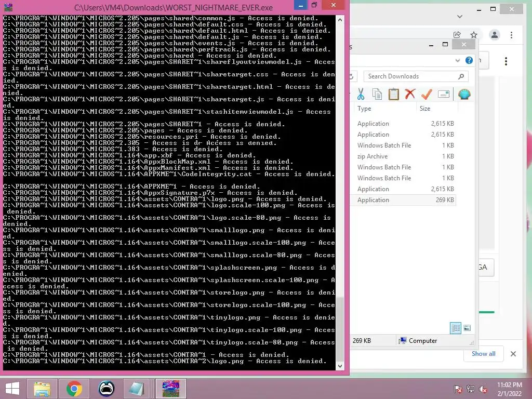The image size is (532, 399).
Task: Minimize the Explorer Downloads window
Action: pos(431,45)
